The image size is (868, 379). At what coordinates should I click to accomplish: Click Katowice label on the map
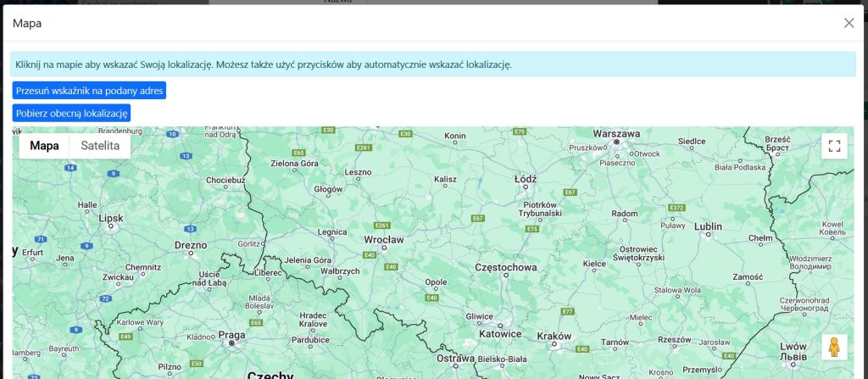click(x=500, y=334)
